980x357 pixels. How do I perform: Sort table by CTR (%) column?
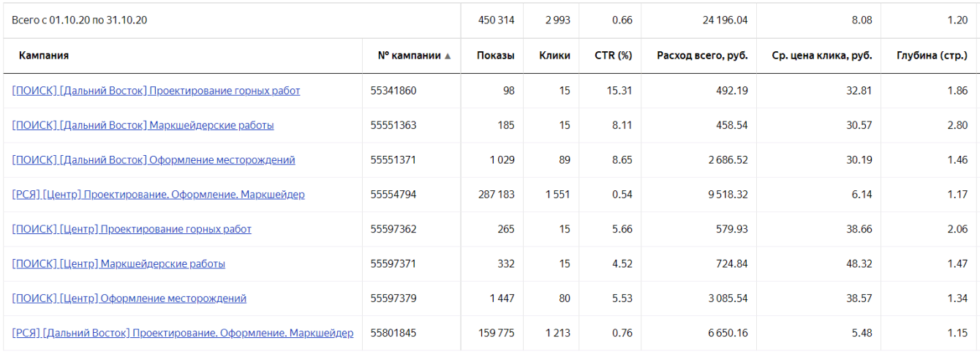(x=614, y=56)
